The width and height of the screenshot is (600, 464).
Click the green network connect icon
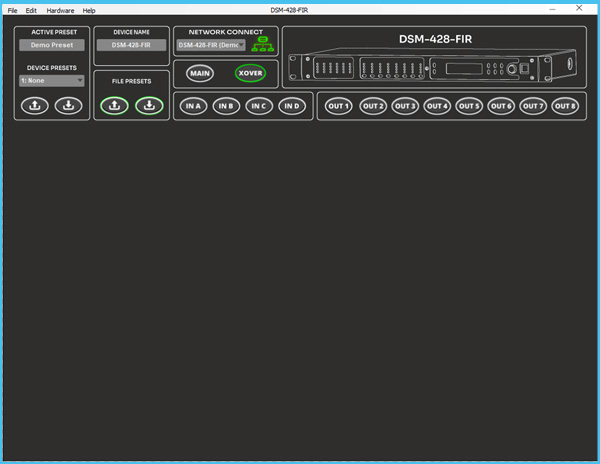(263, 44)
